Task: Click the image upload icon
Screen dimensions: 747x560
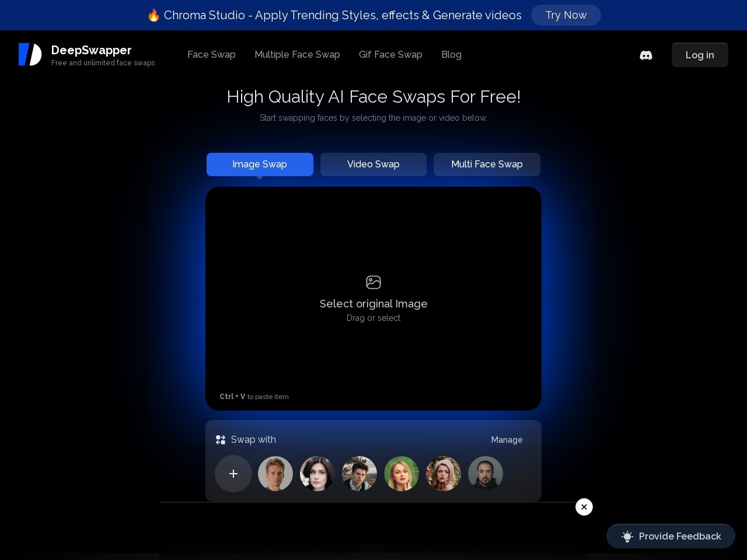Action: [x=373, y=282]
